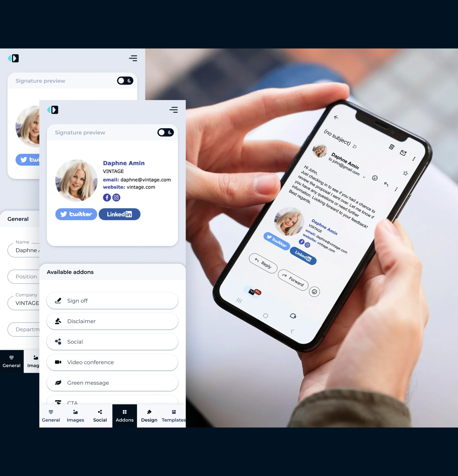Viewport: 458px width, 476px height.
Task: Click the Twitter social media icon
Action: [x=76, y=214]
